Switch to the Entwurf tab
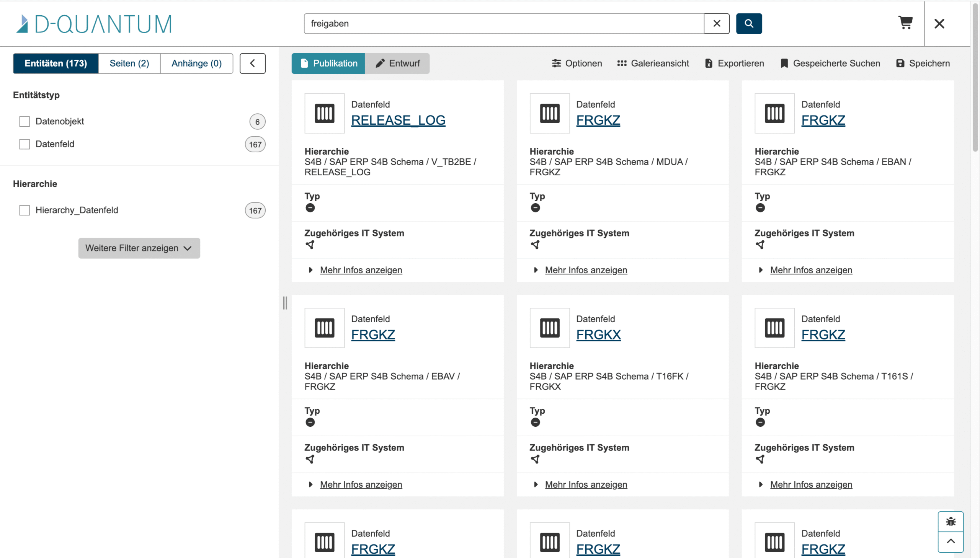 [397, 63]
